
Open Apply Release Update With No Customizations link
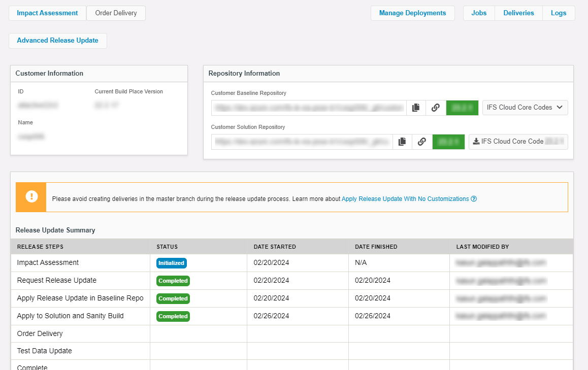(405, 199)
